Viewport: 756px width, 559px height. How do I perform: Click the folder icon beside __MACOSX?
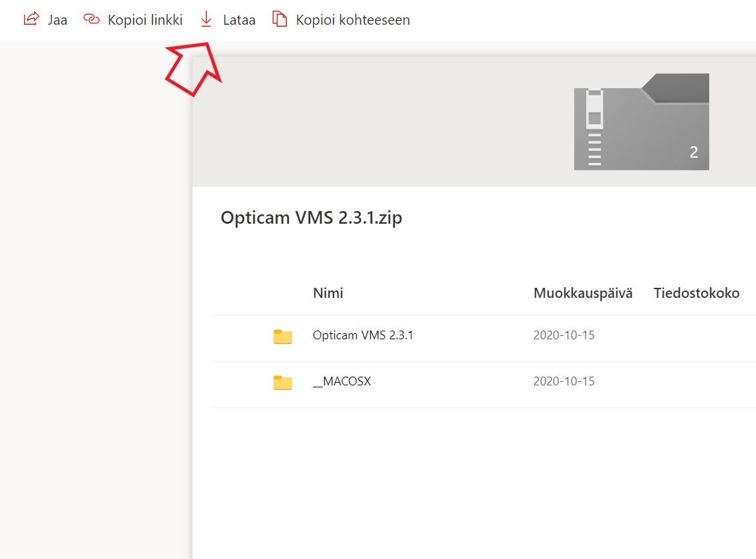click(x=282, y=383)
